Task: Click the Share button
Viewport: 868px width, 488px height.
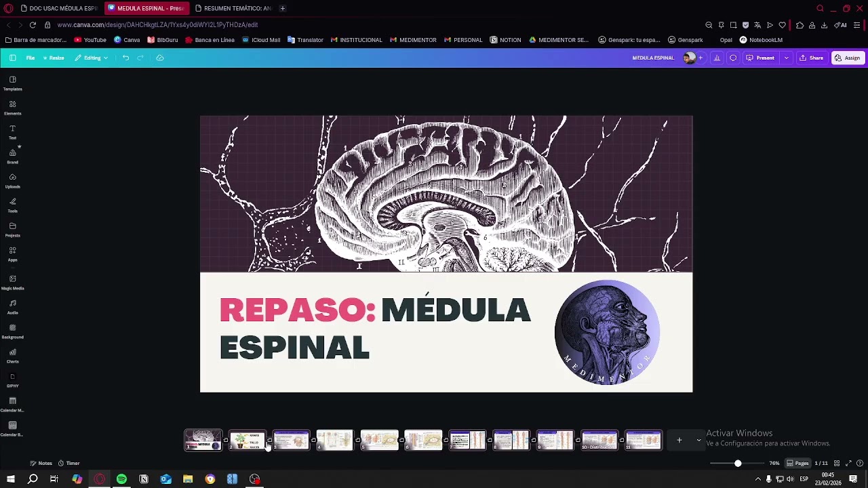Action: 811,58
